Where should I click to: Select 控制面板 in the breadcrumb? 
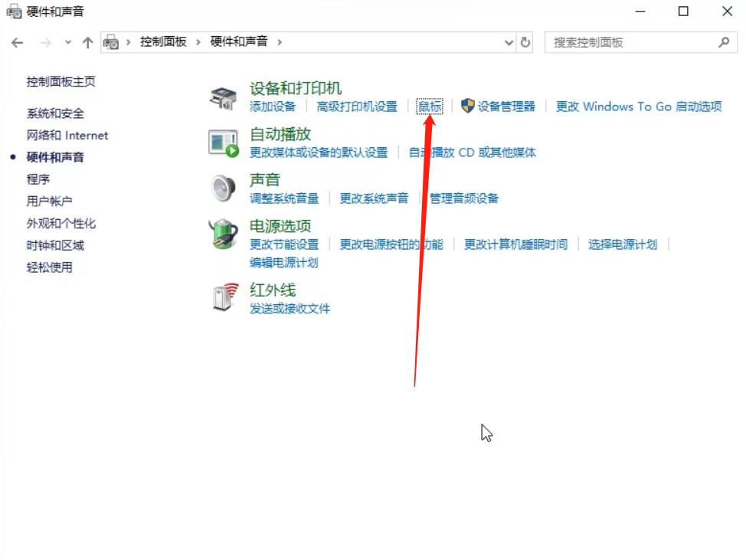pyautogui.click(x=163, y=42)
